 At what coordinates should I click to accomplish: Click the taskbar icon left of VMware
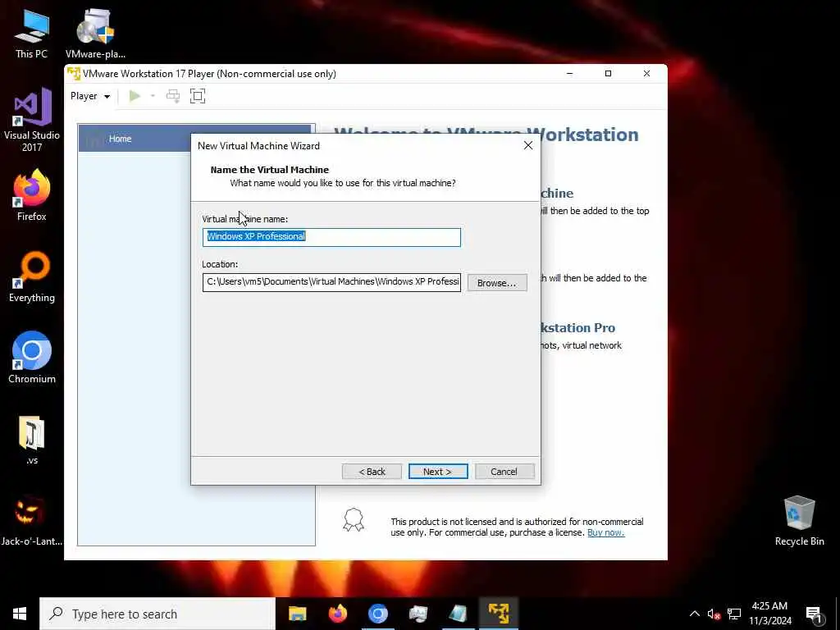pyautogui.click(x=458, y=614)
